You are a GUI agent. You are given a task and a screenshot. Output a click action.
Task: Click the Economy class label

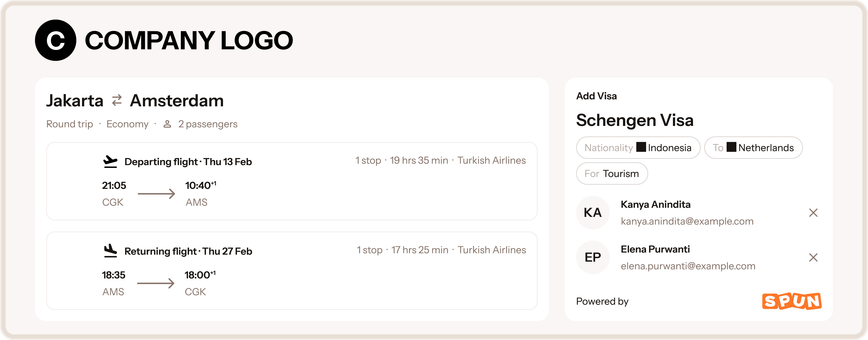127,124
